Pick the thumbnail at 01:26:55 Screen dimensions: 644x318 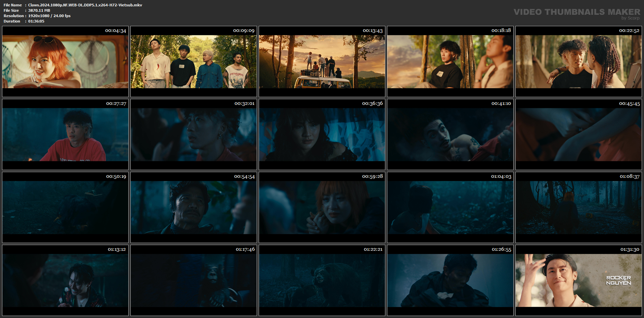coord(450,280)
